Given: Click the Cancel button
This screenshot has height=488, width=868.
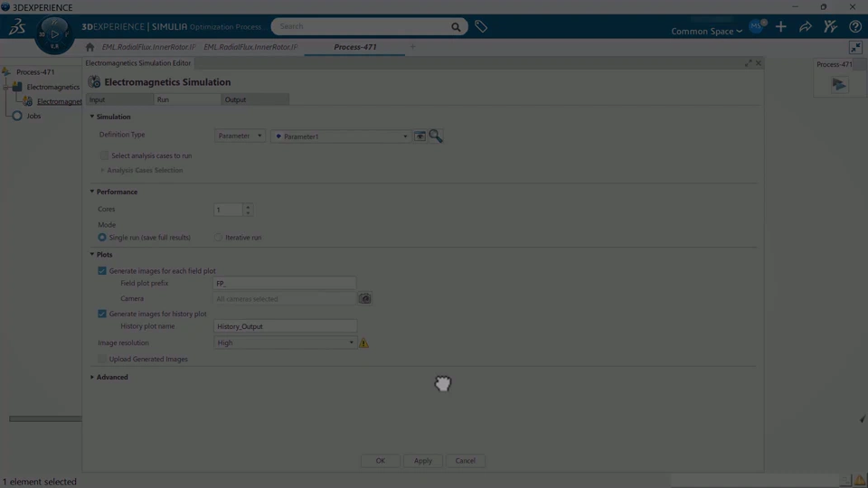Looking at the screenshot, I should click(x=466, y=460).
